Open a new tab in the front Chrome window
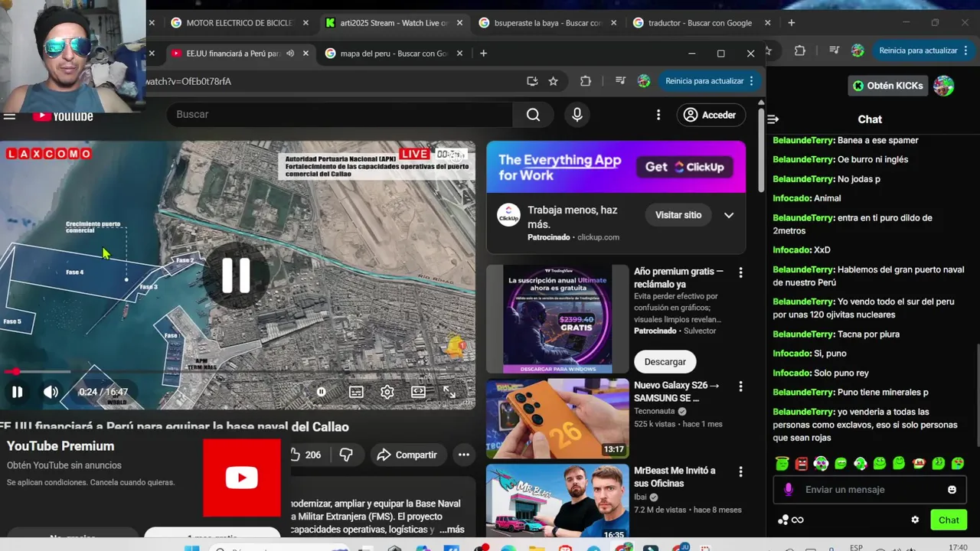This screenshot has height=551, width=980. (483, 54)
